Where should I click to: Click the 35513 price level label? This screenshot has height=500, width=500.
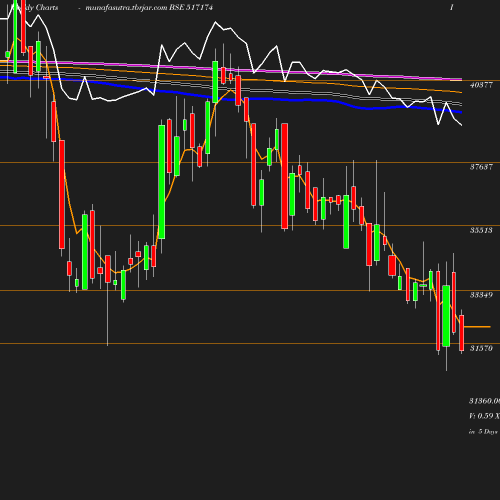click(x=481, y=230)
